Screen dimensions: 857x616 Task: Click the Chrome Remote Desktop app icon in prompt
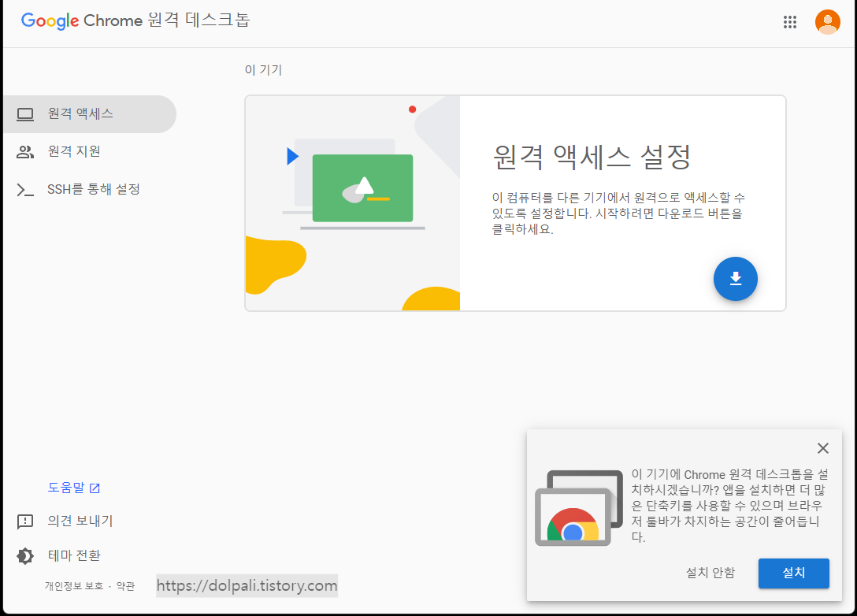pyautogui.click(x=579, y=508)
